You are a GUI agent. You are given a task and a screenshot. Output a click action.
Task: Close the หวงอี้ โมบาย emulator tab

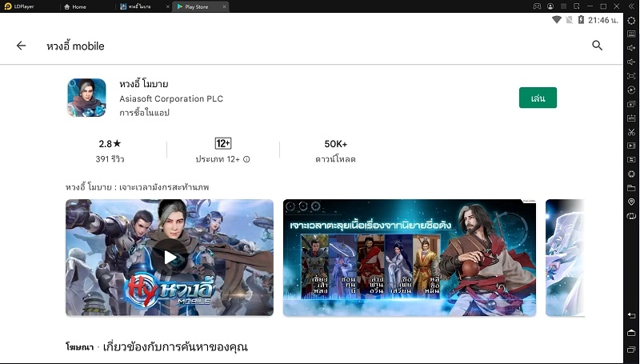168,6
